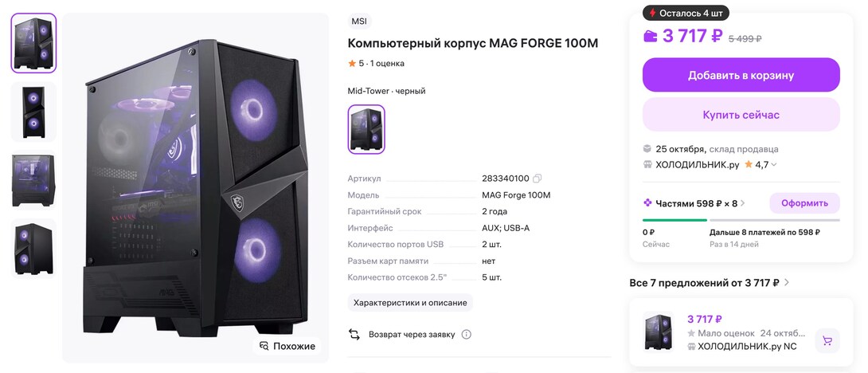Expand the "Частями 598 ₽ × 8" details
Image resolution: width=868 pixels, height=373 pixels.
(743, 203)
